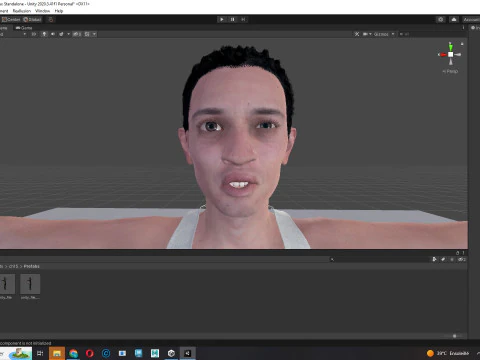Toggle hidden objects visibility counter icon
Screen dimensions: 480x360
pos(77,34)
